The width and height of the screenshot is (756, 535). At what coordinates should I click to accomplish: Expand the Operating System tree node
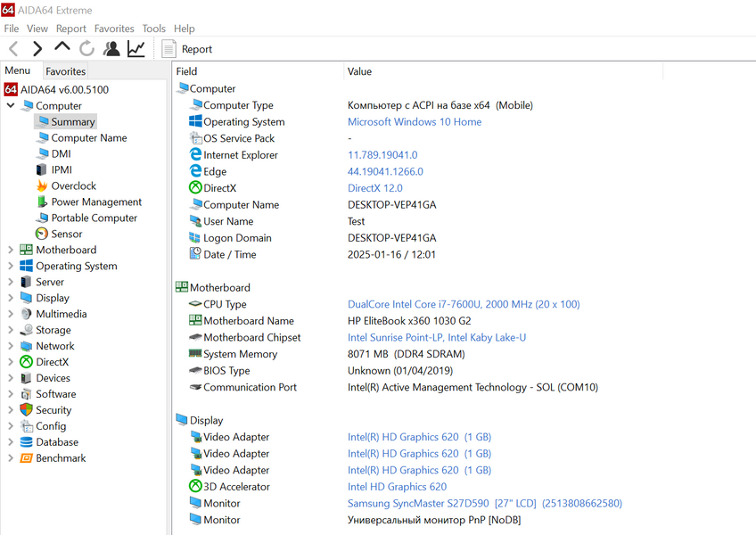coord(11,266)
